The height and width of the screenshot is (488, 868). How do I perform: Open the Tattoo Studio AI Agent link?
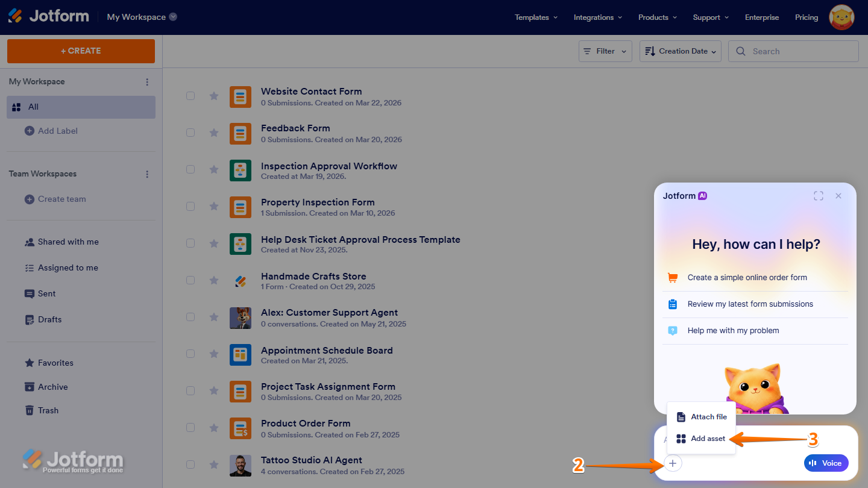coord(311,460)
